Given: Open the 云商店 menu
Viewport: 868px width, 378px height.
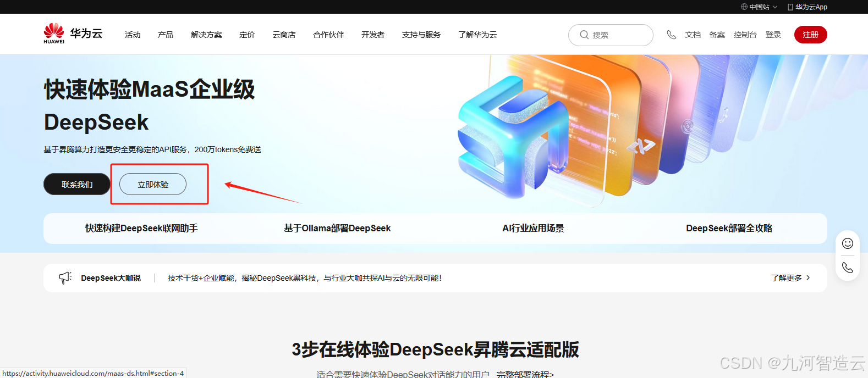Looking at the screenshot, I should point(284,35).
